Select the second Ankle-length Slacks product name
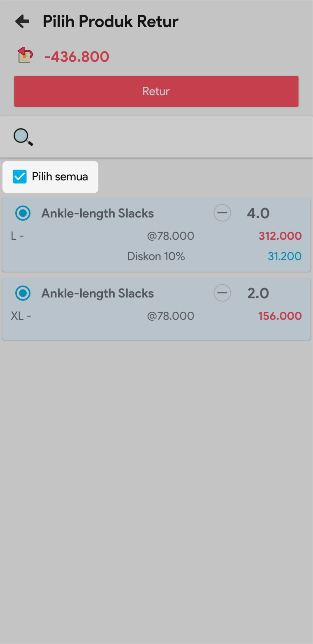 [97, 293]
